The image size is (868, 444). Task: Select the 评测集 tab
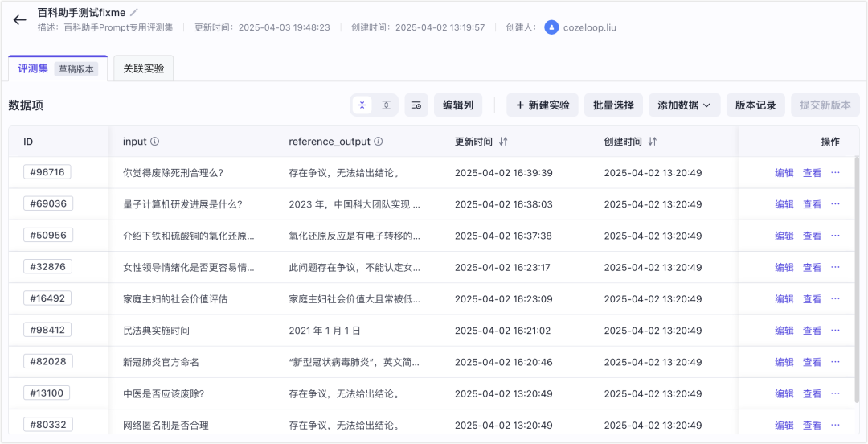click(x=33, y=69)
